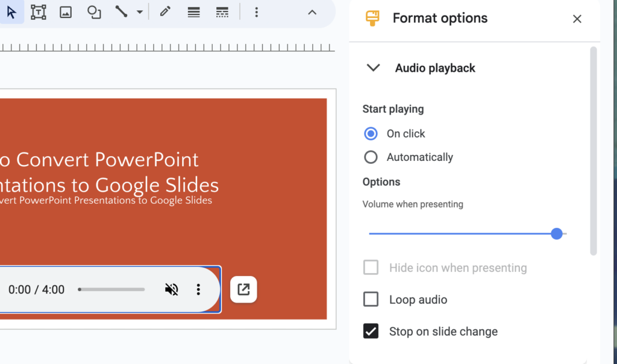Click the Format options paint bucket icon
617x364 pixels.
point(372,17)
